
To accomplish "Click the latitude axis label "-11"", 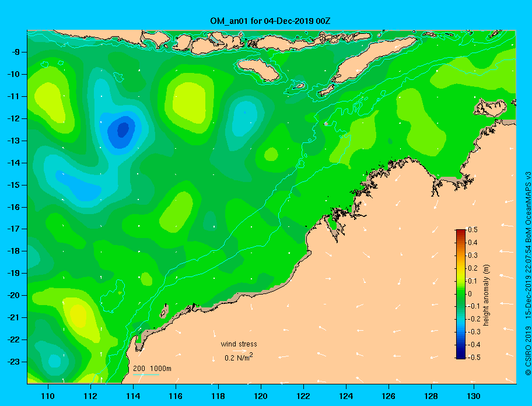I will [14, 96].
